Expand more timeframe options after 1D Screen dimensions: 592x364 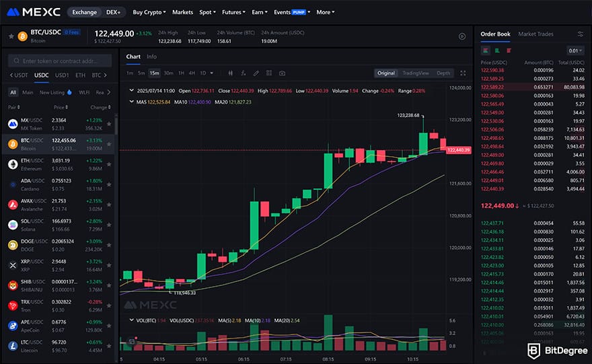click(211, 73)
